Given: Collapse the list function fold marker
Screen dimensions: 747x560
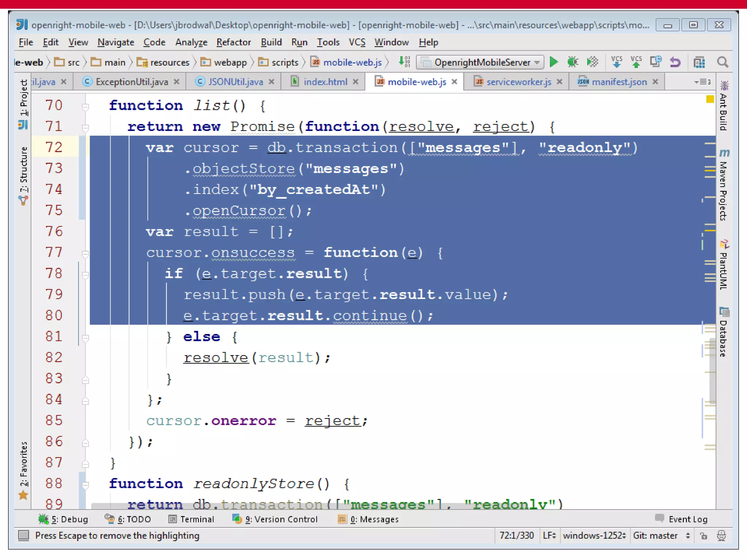Looking at the screenshot, I should [x=85, y=107].
